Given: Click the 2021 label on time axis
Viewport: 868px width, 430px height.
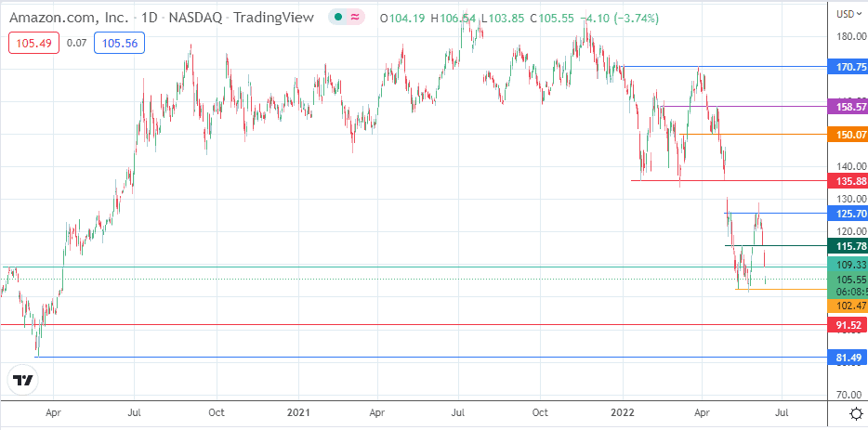Looking at the screenshot, I should click(297, 412).
